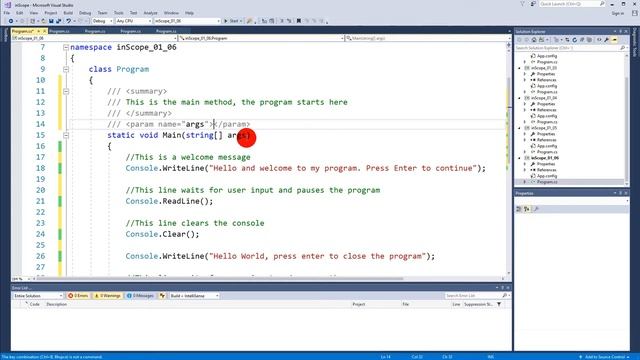Viewport: 640px width, 360px height.
Task: Click the Visual Studio logo icon
Action: pos(7,5)
